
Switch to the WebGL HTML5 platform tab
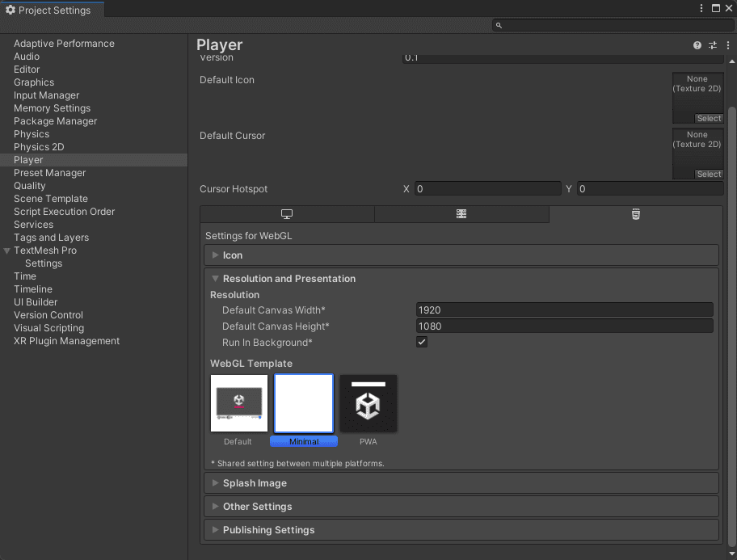click(x=636, y=214)
